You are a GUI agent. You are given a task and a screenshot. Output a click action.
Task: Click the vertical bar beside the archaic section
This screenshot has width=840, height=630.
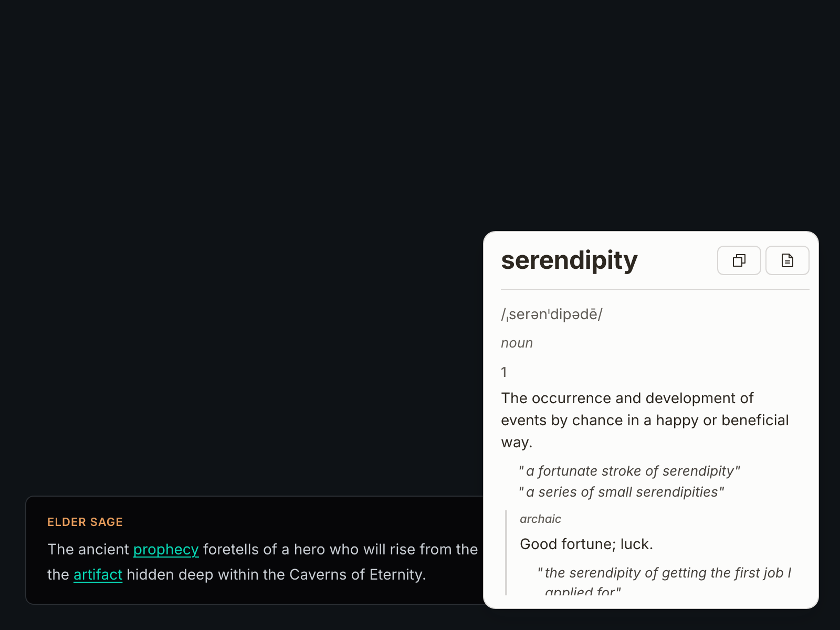[506, 551]
